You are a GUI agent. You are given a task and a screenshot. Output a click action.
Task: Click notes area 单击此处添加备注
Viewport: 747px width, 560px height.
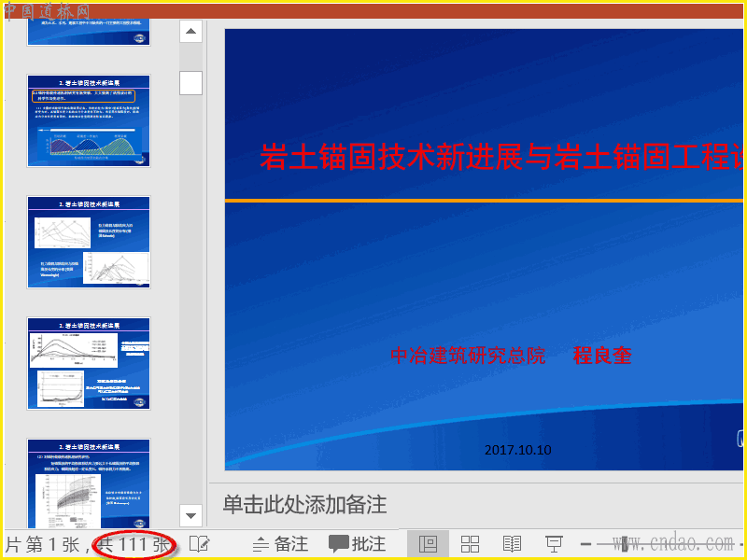[305, 505]
